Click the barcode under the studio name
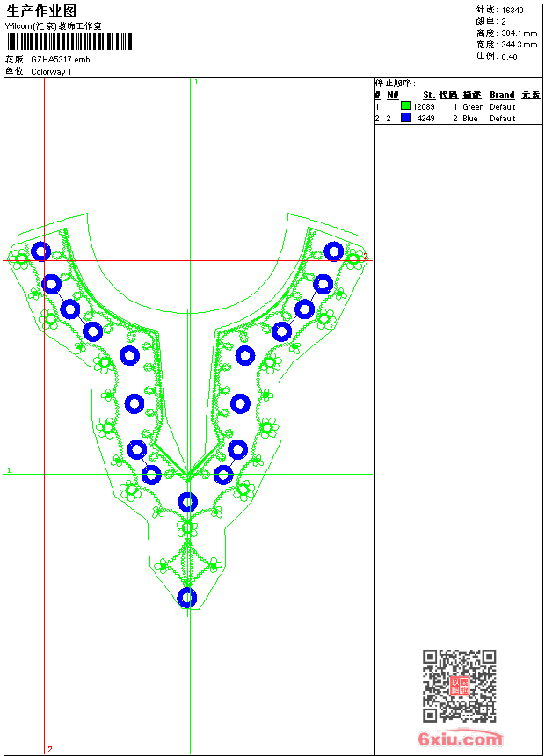 click(x=69, y=41)
